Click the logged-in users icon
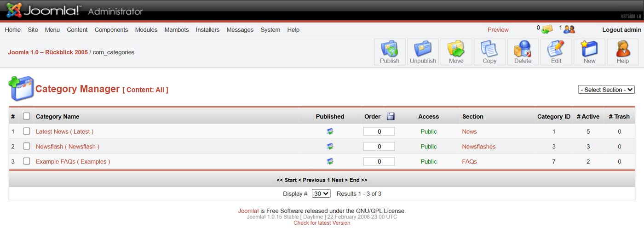 tap(569, 29)
